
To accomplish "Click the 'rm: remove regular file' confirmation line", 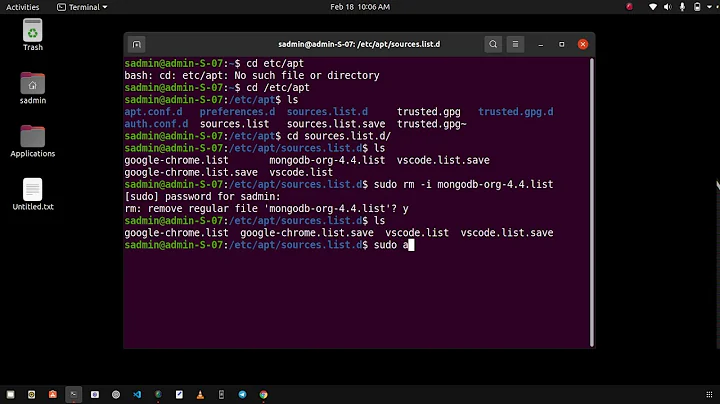I will [x=266, y=209].
